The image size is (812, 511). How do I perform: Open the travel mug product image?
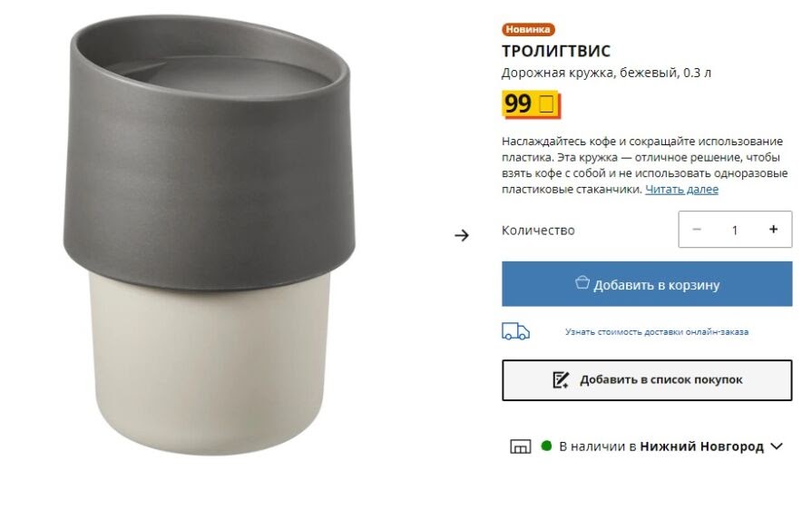(x=210, y=236)
